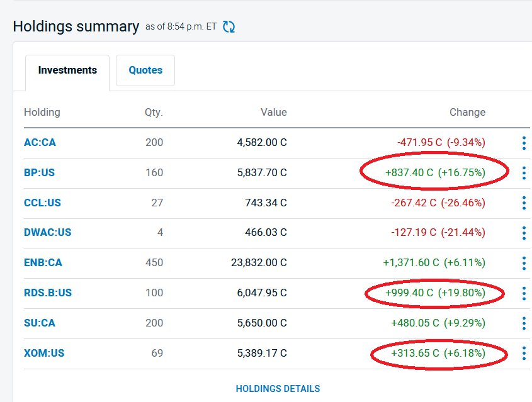Open the more options menu for ENB:CA
Image resolution: width=532 pixels, height=402 pixels.
pos(524,264)
